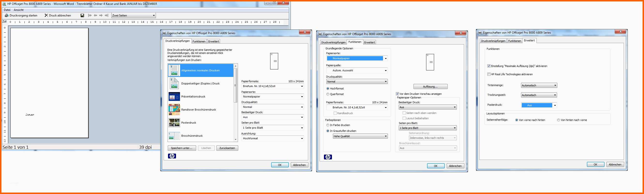The width and height of the screenshot is (644, 194).
Task: Choose In Farbe drucken option
Action: pos(328,125)
